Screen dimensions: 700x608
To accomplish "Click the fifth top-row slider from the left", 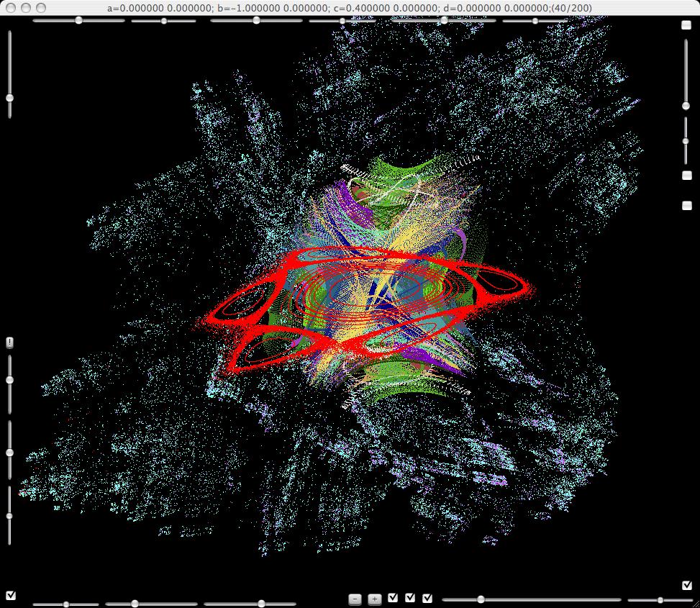I will 444,21.
